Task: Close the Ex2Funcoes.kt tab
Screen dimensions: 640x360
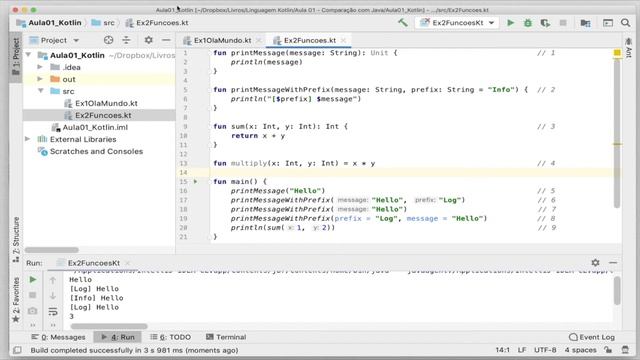Action: (344, 40)
